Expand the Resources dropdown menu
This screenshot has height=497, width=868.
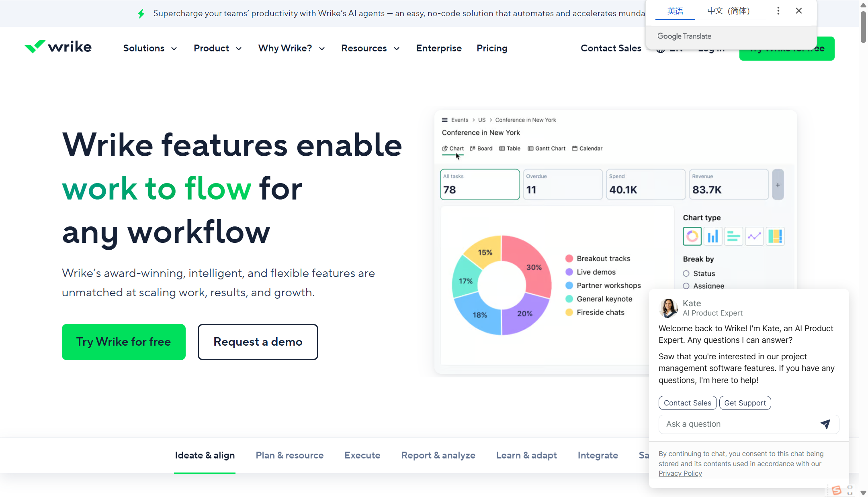(x=370, y=48)
